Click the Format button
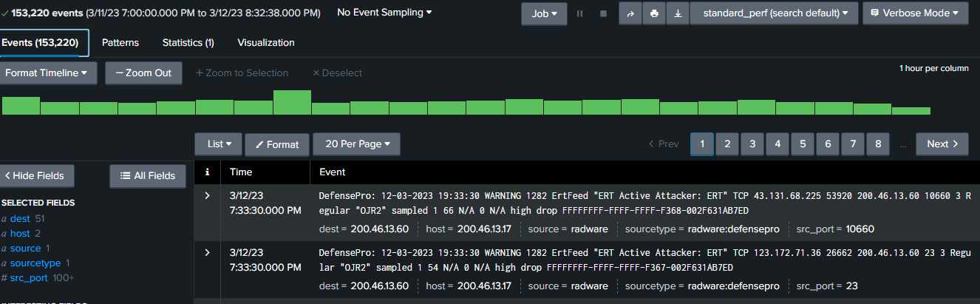 coord(277,144)
